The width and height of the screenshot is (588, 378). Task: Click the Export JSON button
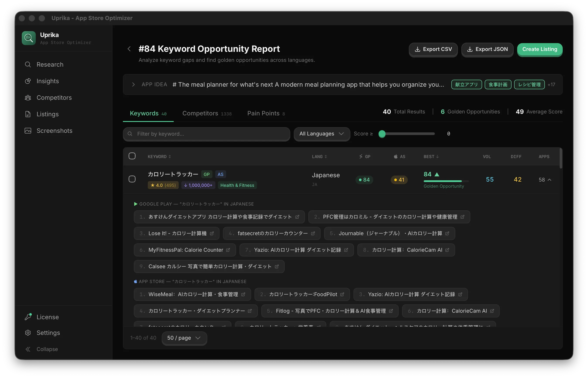pos(487,49)
